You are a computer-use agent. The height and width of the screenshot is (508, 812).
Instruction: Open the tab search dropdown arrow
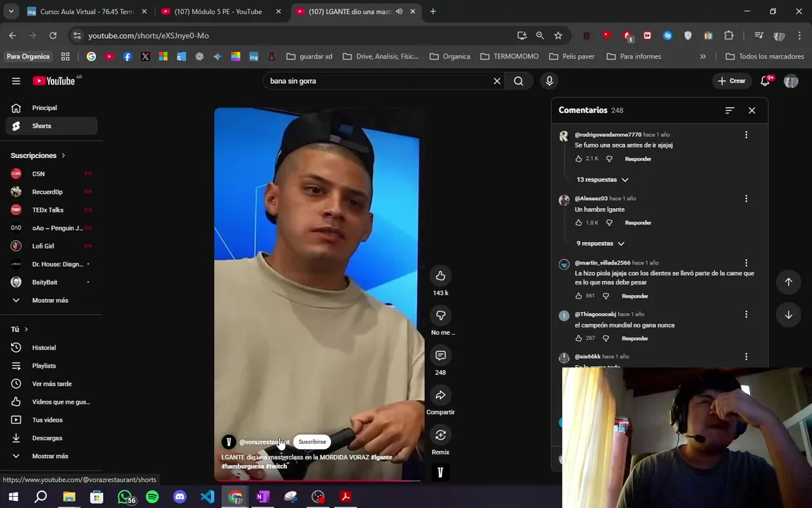point(11,11)
